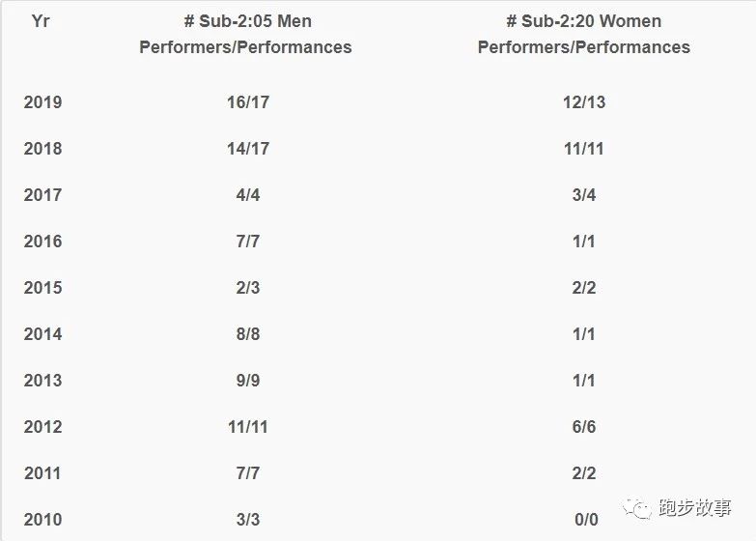Click the 2019 year cell
Image resolution: width=756 pixels, height=541 pixels.
[42, 101]
